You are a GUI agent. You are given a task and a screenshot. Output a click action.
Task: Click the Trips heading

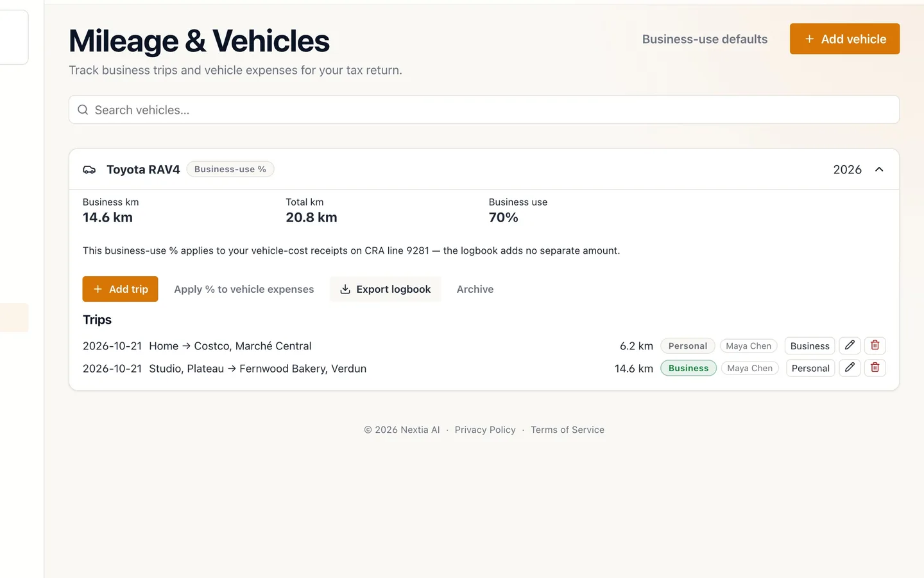(x=97, y=320)
